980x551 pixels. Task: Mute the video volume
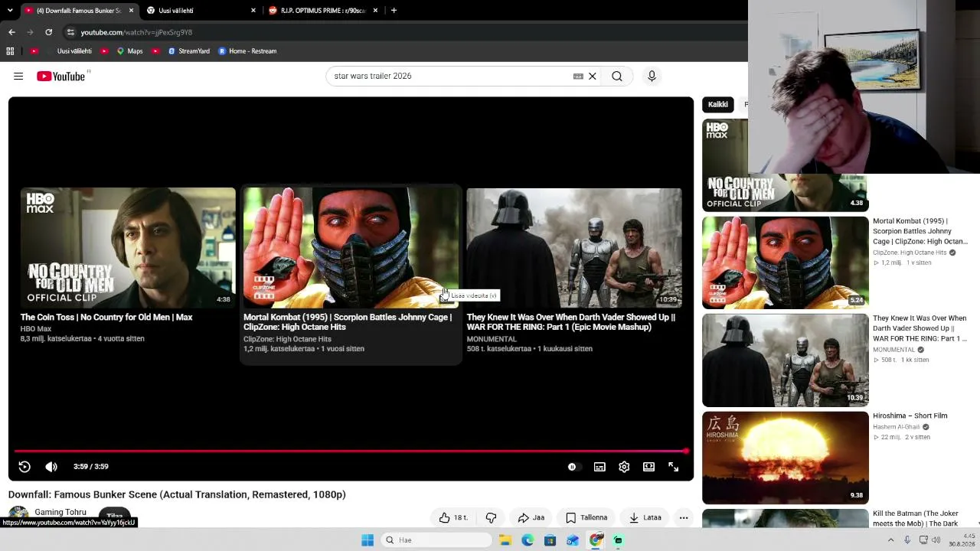pos(51,467)
